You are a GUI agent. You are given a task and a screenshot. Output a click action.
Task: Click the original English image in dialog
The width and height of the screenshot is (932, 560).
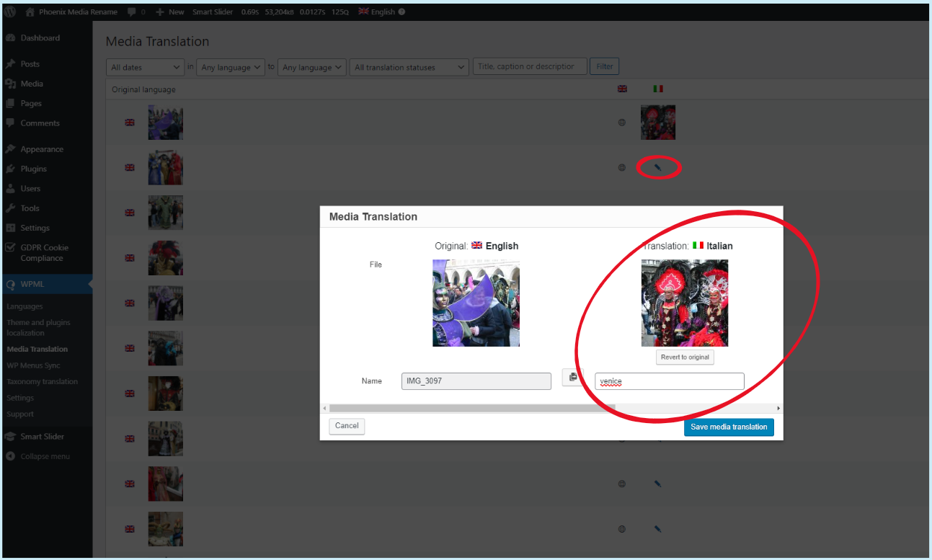pos(476,303)
